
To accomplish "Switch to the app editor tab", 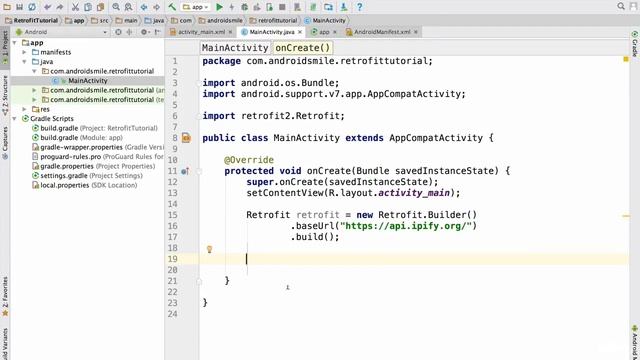I will pyautogui.click(x=324, y=32).
